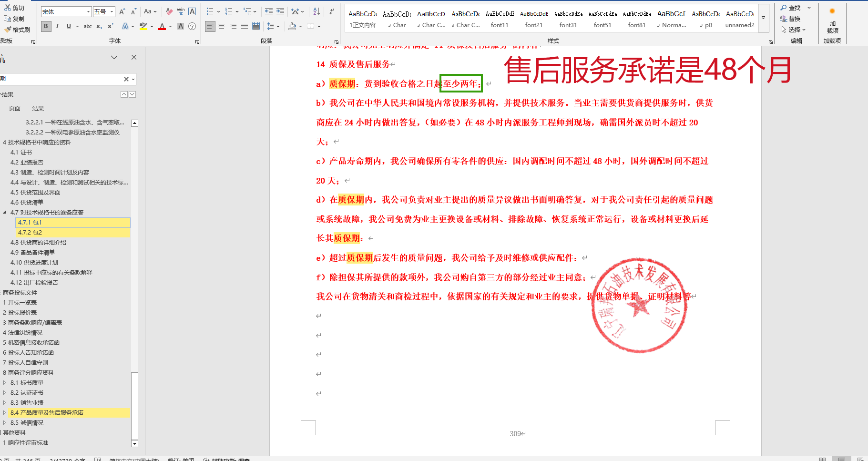Toggle Bold formatting
The height and width of the screenshot is (461, 868).
click(46, 26)
